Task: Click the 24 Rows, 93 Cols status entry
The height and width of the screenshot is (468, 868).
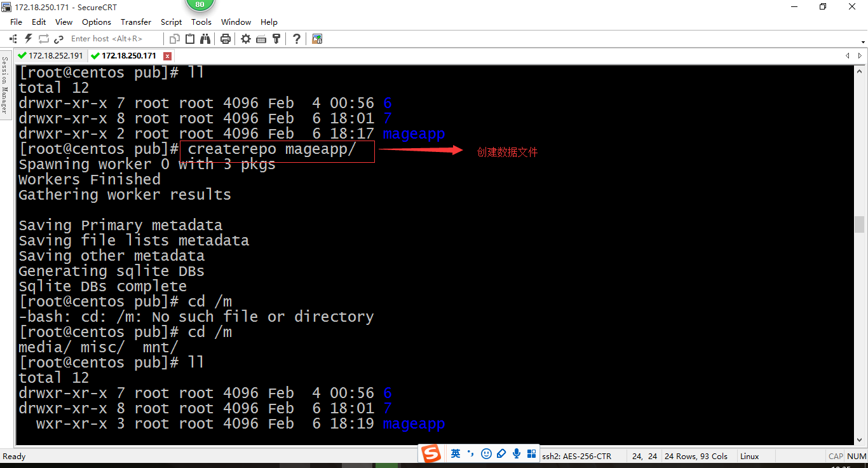Action: (696, 457)
